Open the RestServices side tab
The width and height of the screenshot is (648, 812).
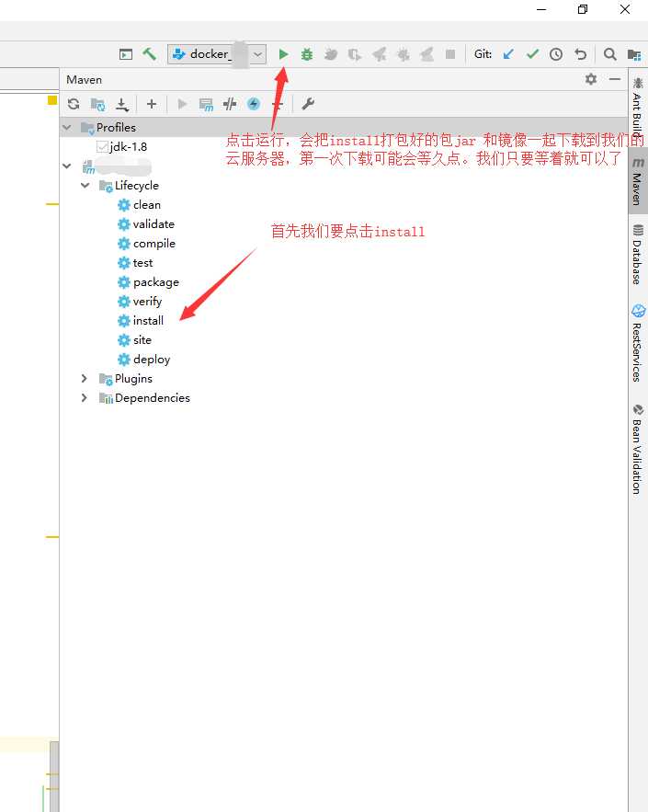[x=638, y=343]
